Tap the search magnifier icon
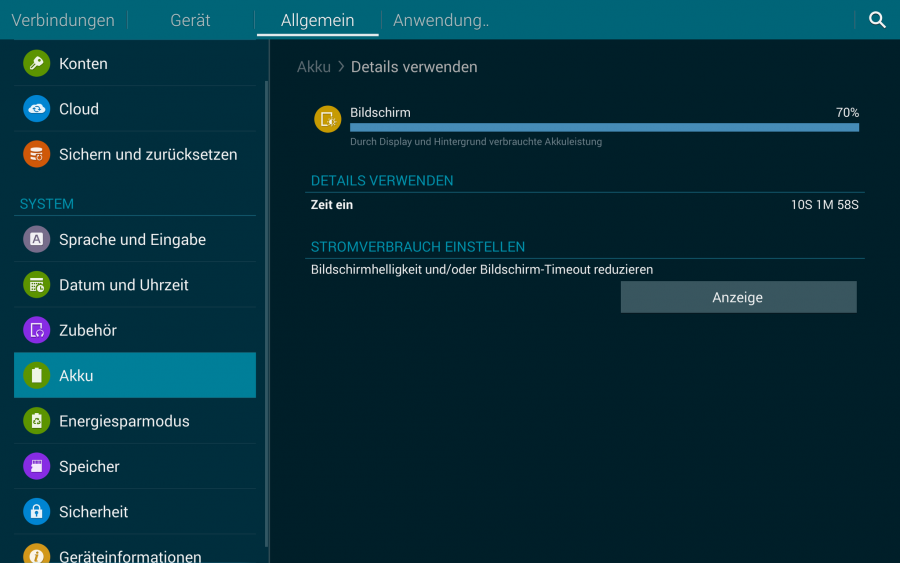The width and height of the screenshot is (900, 563). pos(877,20)
